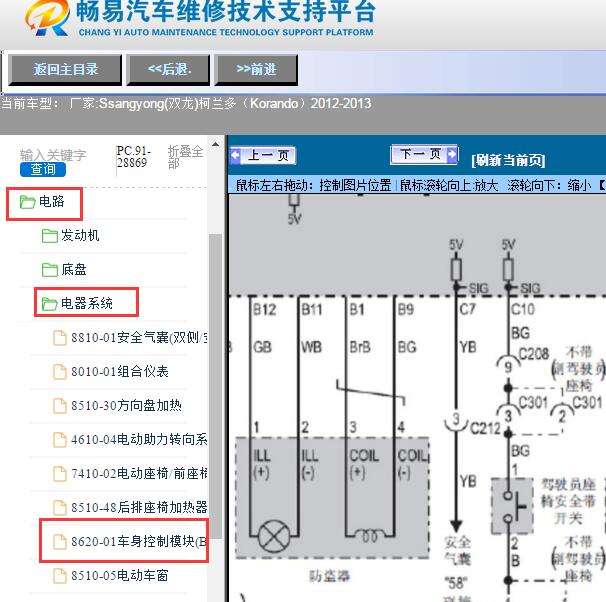
Task: Open 4610-04电动助力转向系 document
Action: coord(140,439)
